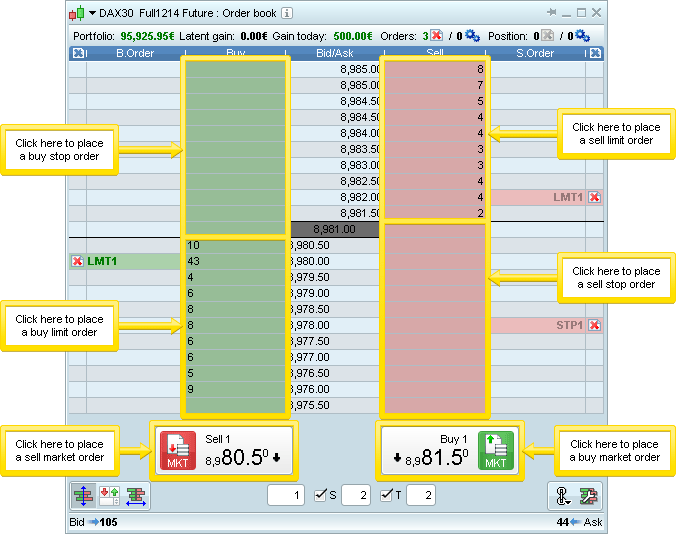Cancel the LMT1 buy limit order

tap(78, 261)
